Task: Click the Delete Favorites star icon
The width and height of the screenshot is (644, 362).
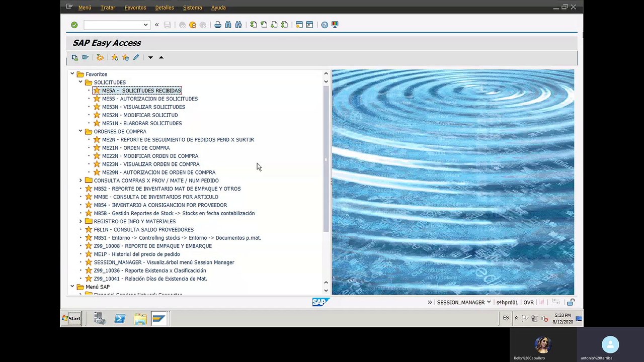Action: click(x=125, y=57)
